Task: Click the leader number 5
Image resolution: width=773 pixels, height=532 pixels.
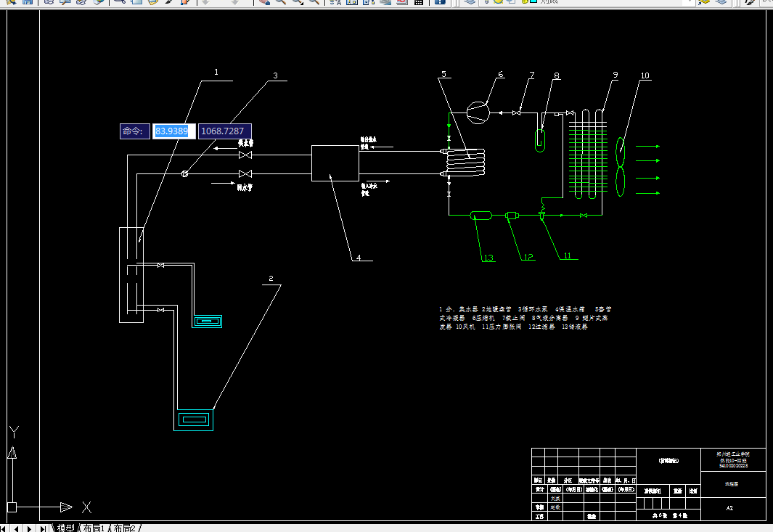Action: pyautogui.click(x=443, y=74)
